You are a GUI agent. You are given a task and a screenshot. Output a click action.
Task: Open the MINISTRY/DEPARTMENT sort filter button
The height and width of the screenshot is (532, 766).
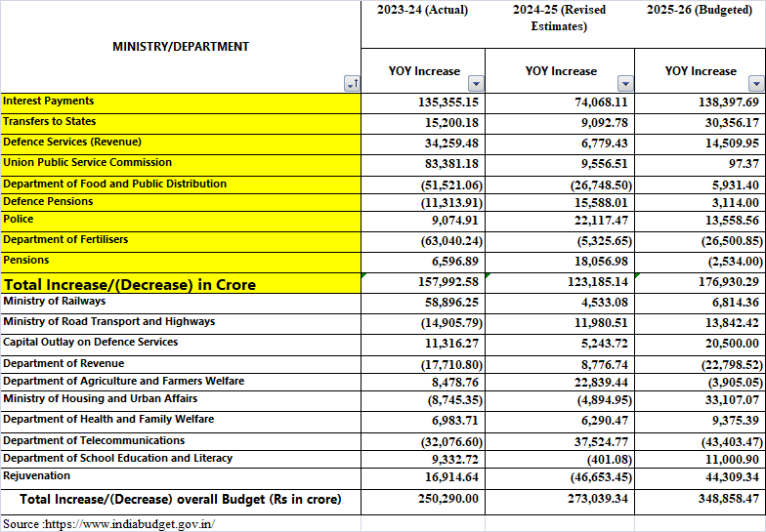[352, 85]
